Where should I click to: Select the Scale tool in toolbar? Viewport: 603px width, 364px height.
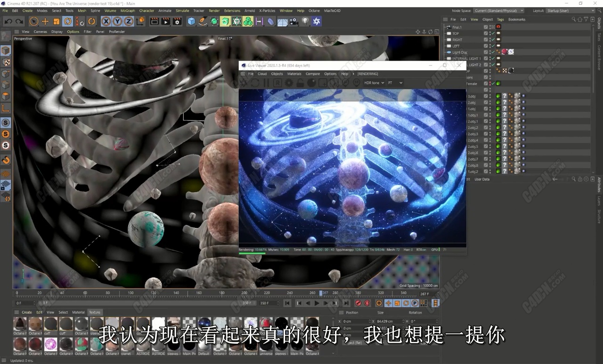click(57, 21)
